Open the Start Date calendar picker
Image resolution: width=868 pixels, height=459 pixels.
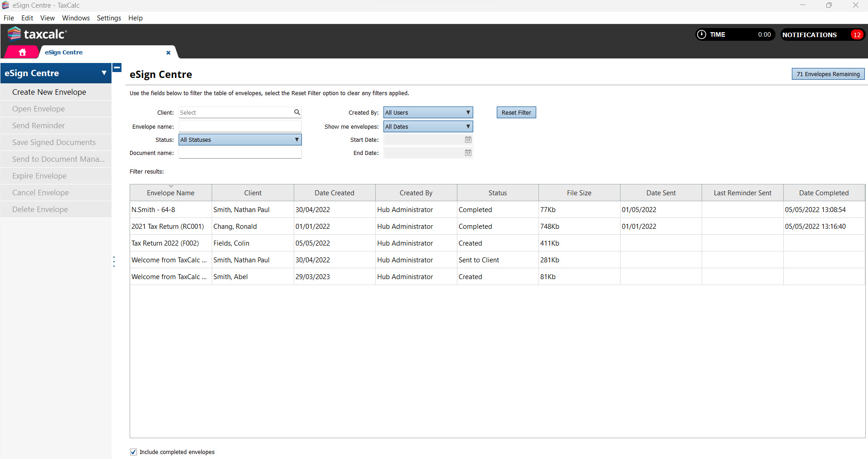pyautogui.click(x=468, y=140)
